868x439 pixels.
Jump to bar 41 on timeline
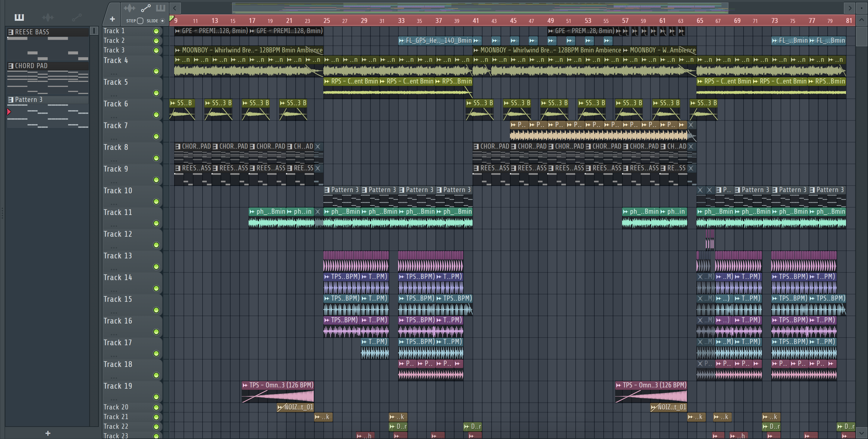[476, 21]
